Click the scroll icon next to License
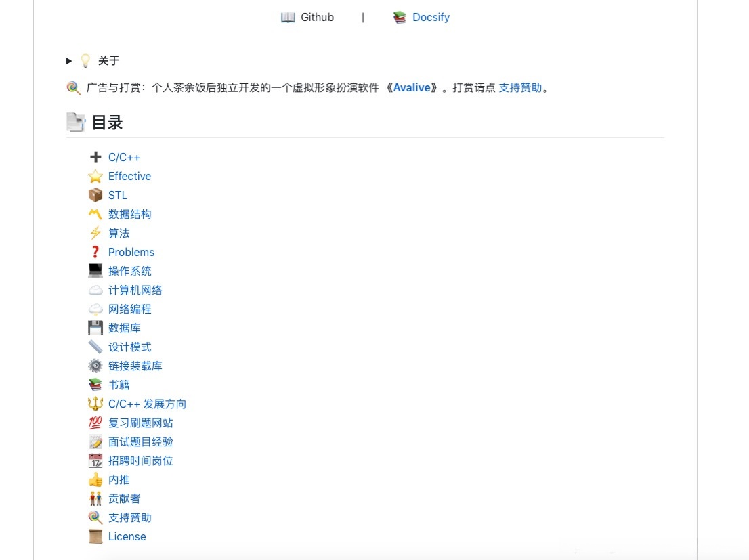 tap(95, 536)
